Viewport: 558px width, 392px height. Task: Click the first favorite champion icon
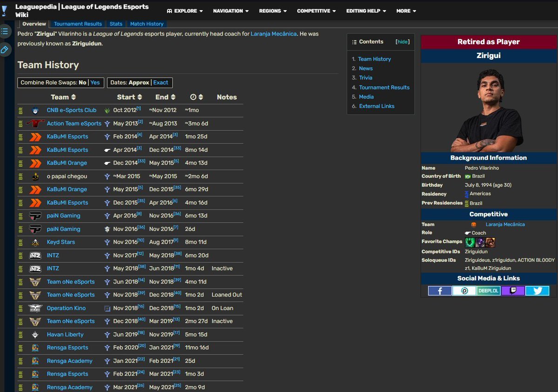tap(470, 243)
